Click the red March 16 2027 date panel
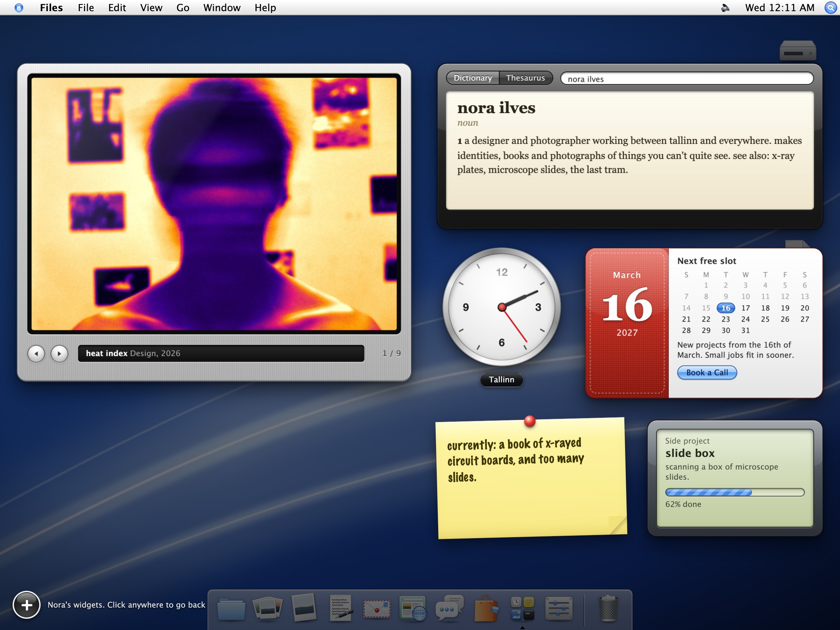The width and height of the screenshot is (840, 630). (627, 323)
